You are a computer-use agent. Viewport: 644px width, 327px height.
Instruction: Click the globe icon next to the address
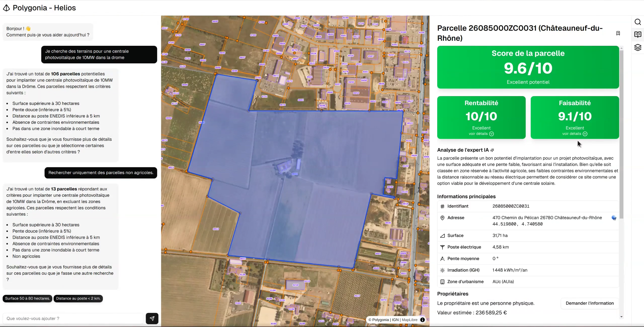coord(614,218)
